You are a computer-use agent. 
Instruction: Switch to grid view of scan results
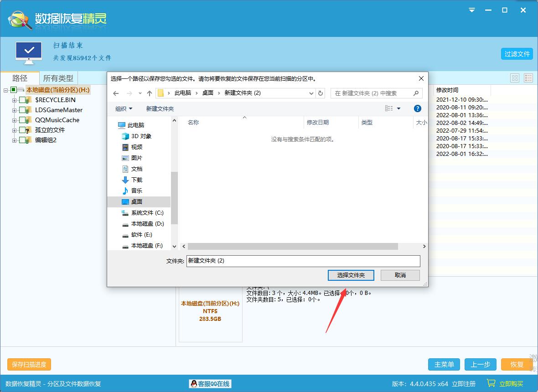coord(514,77)
